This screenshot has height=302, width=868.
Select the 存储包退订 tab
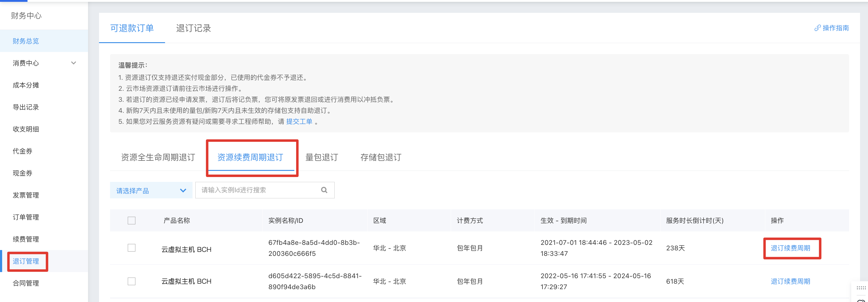coord(381,157)
